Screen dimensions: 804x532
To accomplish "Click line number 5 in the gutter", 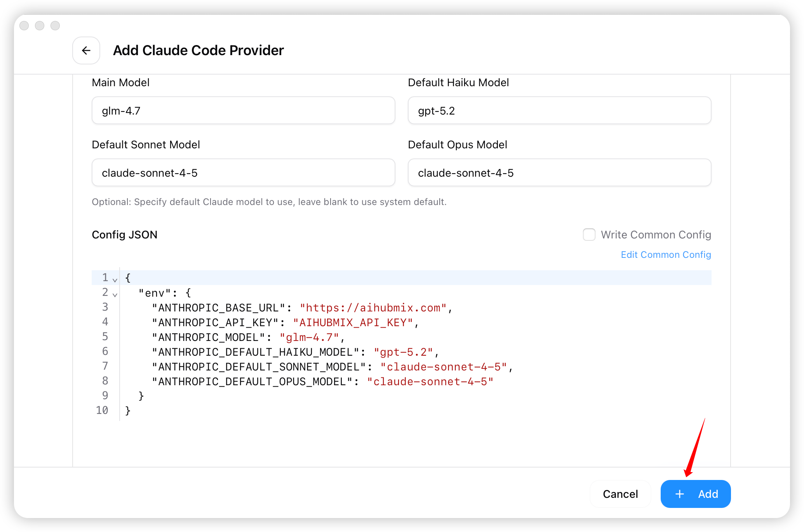I will [105, 337].
